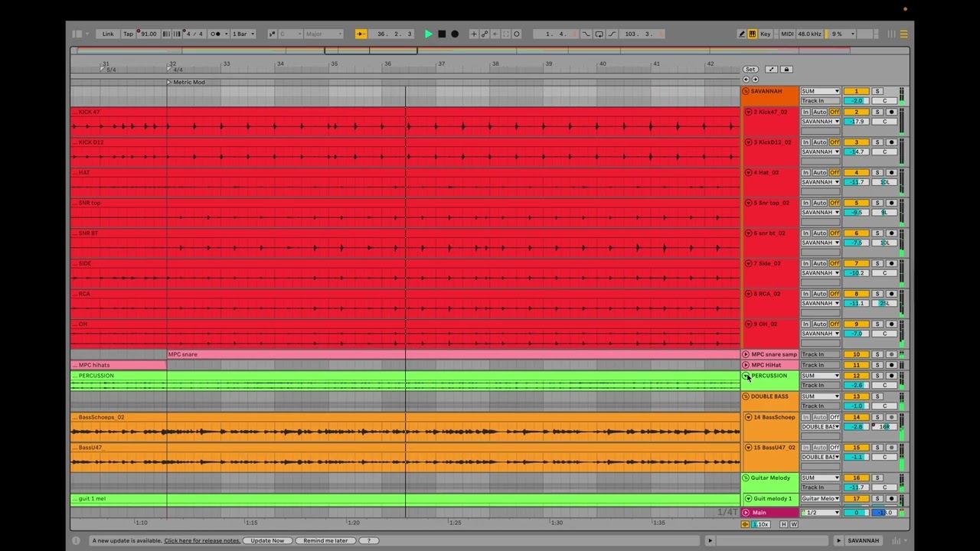The height and width of the screenshot is (551, 980).
Task: Click the Automation Mode button beside Set
Action: [x=771, y=69]
